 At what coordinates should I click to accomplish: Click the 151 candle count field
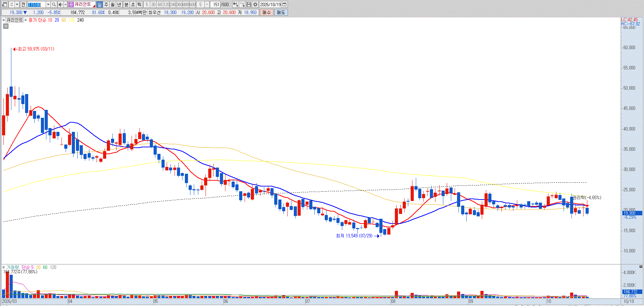click(x=215, y=4)
